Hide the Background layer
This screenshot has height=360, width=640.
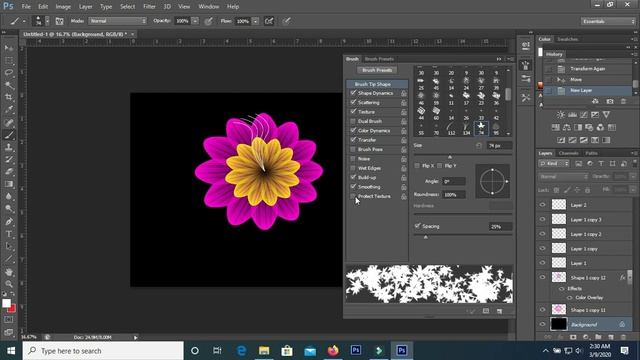tap(542, 324)
